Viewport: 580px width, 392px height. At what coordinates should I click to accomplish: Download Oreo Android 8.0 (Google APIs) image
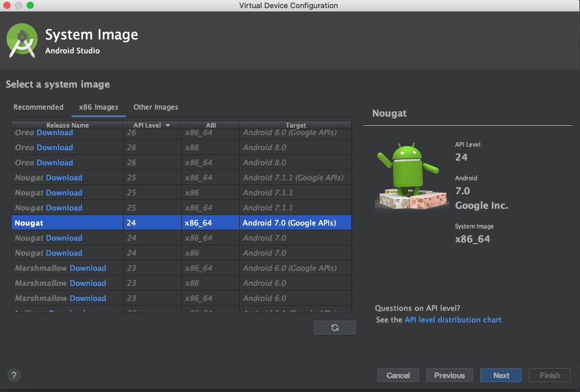click(55, 133)
